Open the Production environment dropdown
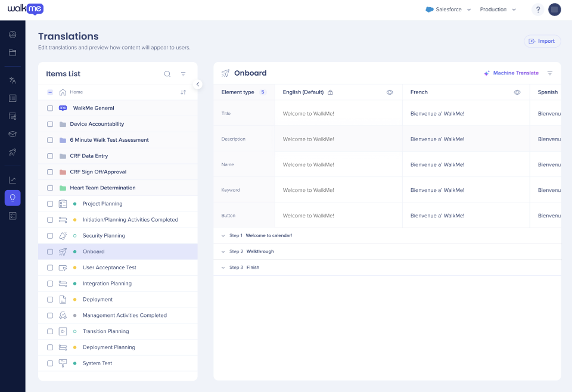Image resolution: width=572 pixels, height=392 pixels. (498, 10)
